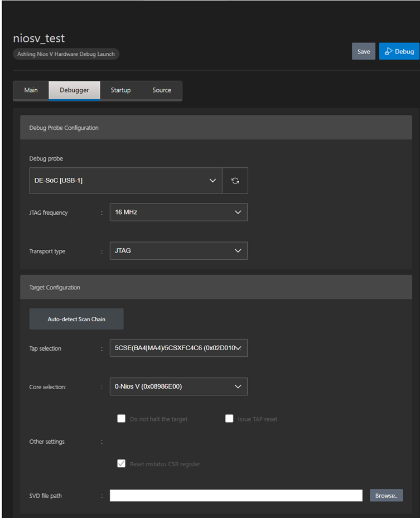Click the Target Configuration section header
This screenshot has width=420, height=518.
click(x=216, y=287)
